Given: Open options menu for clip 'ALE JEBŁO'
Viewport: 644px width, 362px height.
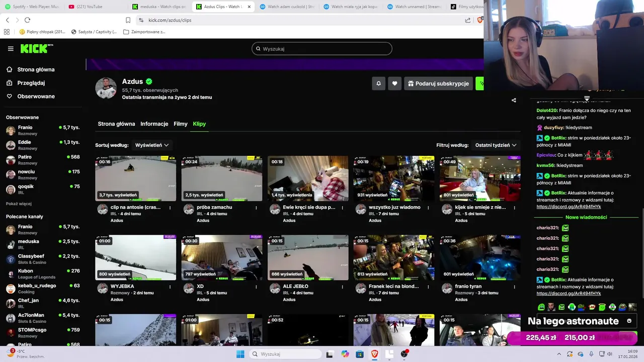Looking at the screenshot, I should (x=343, y=287).
